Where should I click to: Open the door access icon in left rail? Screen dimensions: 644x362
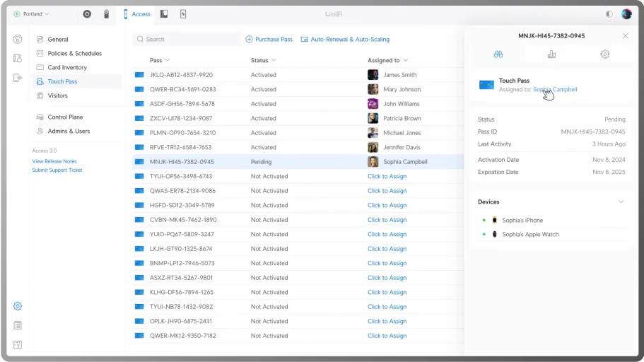pyautogui.click(x=18, y=78)
